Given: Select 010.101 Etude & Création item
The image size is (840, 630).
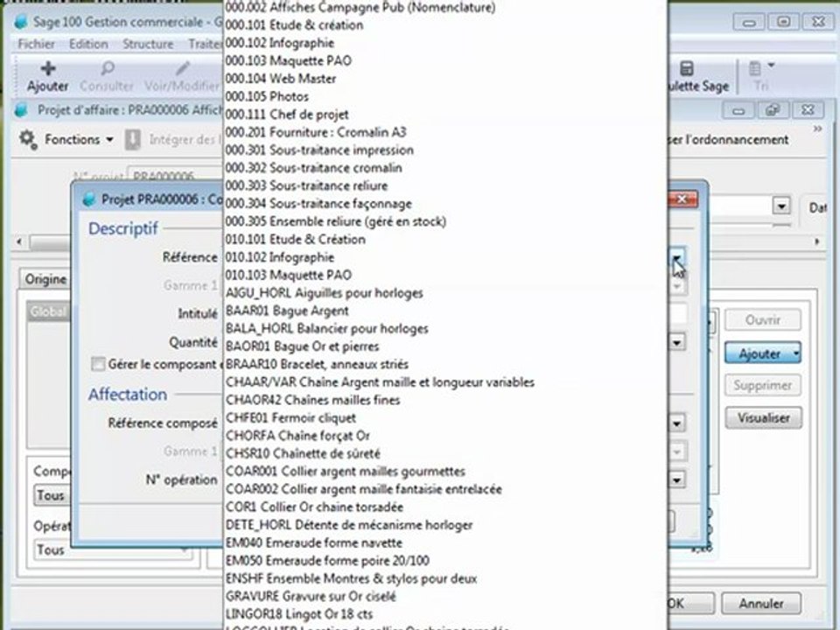Looking at the screenshot, I should pos(295,240).
